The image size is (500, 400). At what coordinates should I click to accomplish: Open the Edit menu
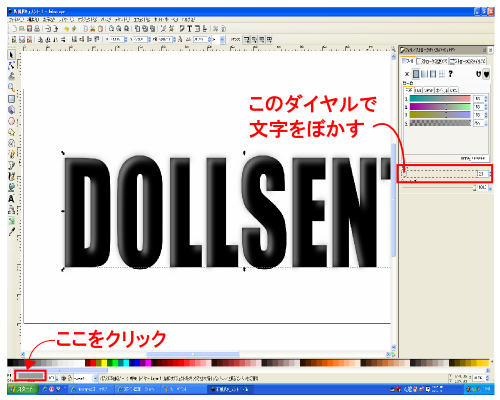click(34, 20)
